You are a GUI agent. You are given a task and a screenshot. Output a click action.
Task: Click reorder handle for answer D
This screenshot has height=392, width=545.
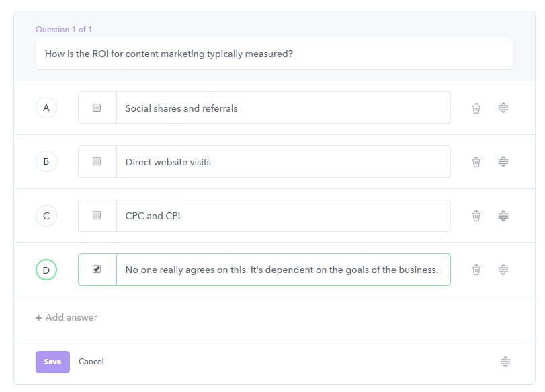pos(503,270)
